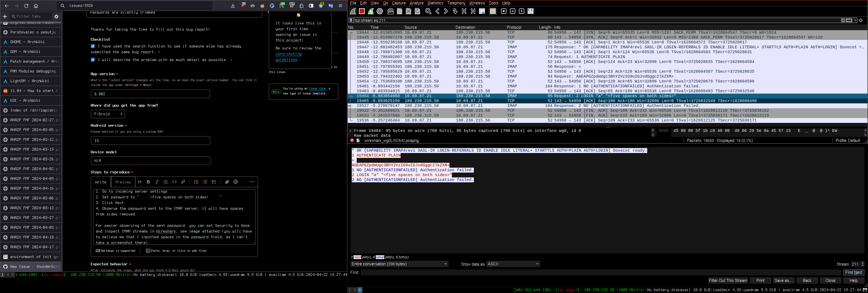This screenshot has height=293, width=868.
Task: Switch to the Preview tab
Action: point(123,182)
